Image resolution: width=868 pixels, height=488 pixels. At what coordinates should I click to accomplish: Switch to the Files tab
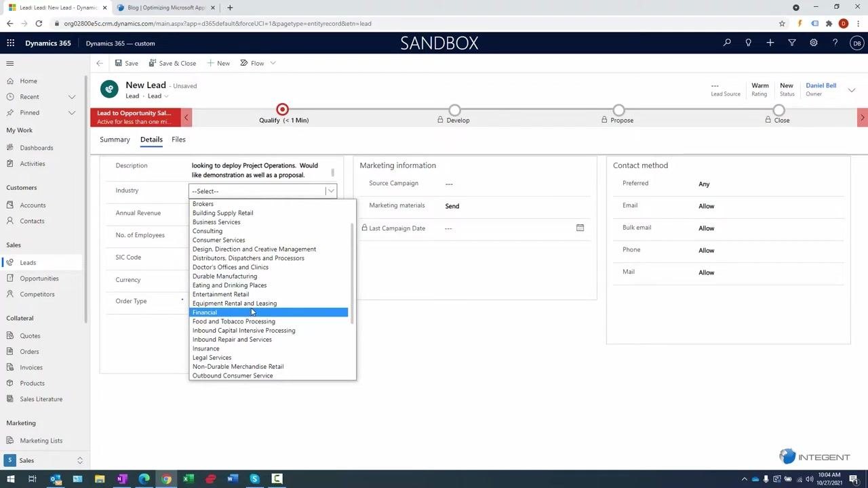[178, 140]
